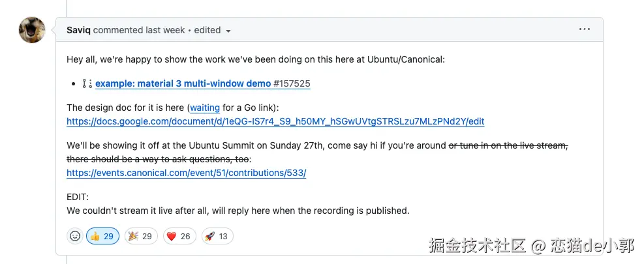Click the pull request icon before the demo link
The width and height of the screenshot is (644, 264).
coord(87,83)
